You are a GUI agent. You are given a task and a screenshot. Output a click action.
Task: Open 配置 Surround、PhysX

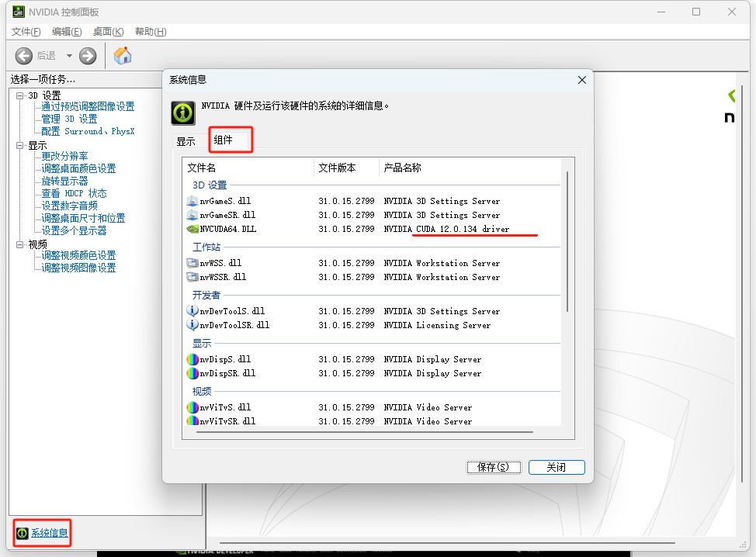pos(88,132)
